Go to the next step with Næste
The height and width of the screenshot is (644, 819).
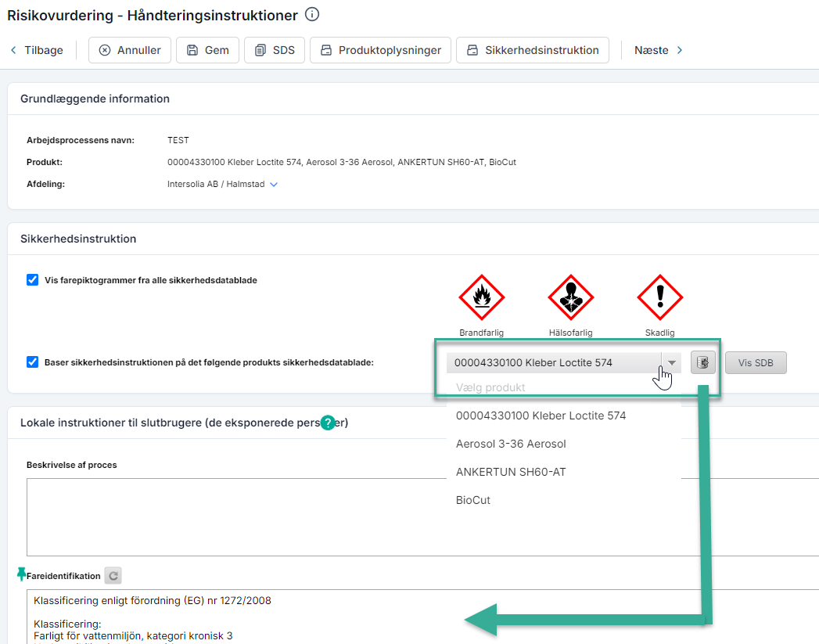(658, 50)
